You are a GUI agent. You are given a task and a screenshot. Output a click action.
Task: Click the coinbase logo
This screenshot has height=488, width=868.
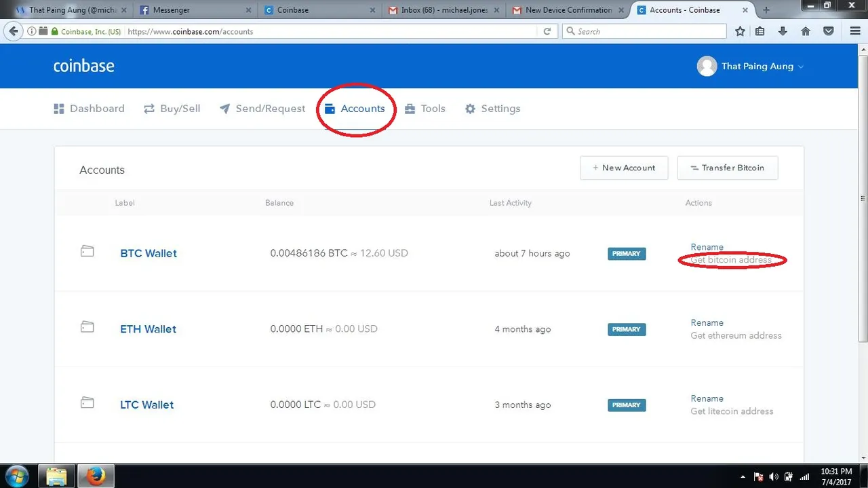coord(83,66)
